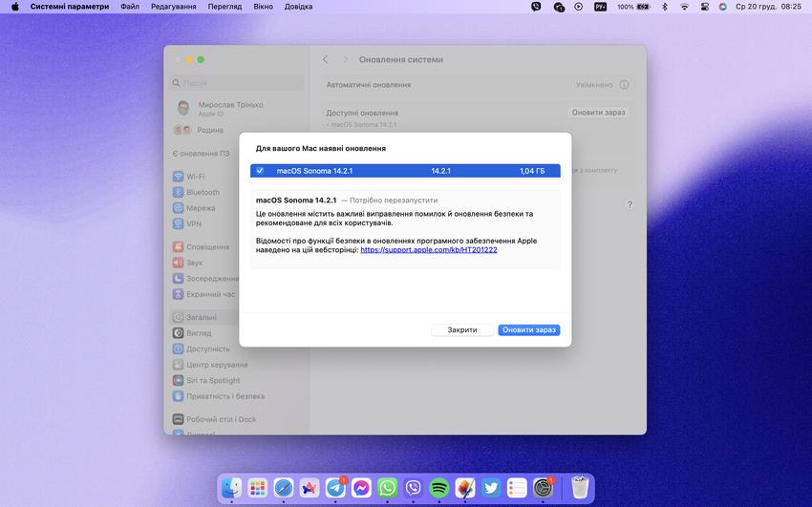Open Safari from the Dock
The height and width of the screenshot is (507, 812).
pyautogui.click(x=284, y=488)
